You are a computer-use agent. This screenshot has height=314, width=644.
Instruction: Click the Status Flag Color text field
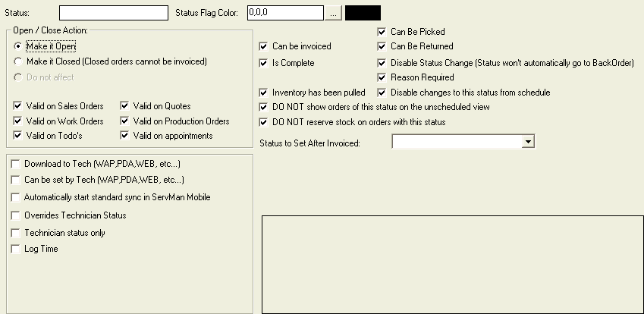285,13
